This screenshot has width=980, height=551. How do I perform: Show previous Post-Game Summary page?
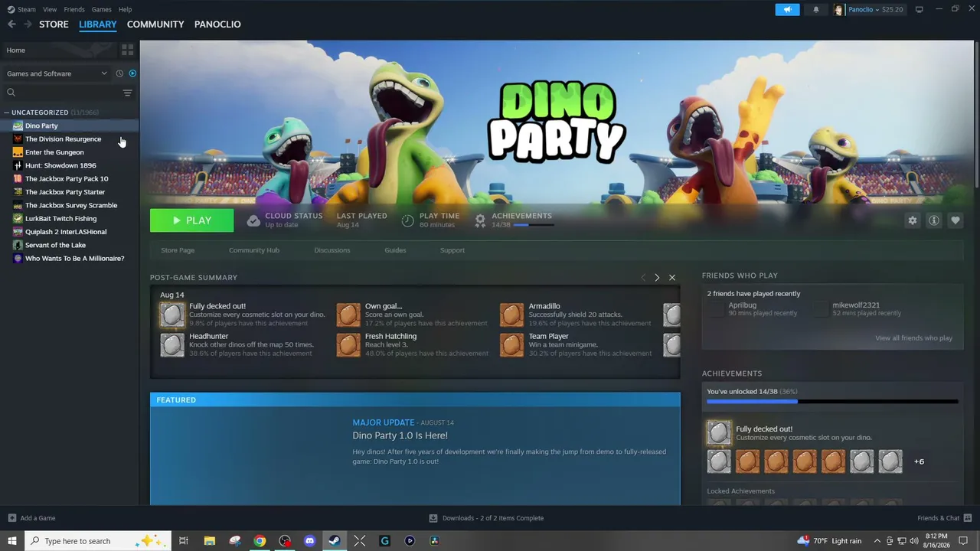(642, 277)
